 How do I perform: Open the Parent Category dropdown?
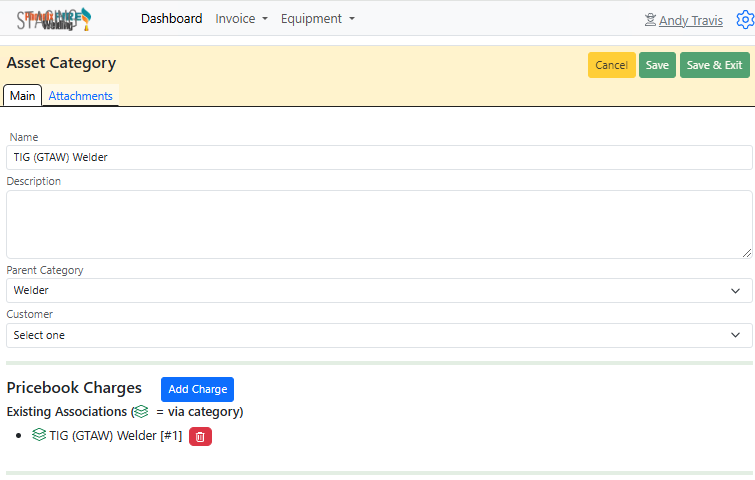coord(379,290)
